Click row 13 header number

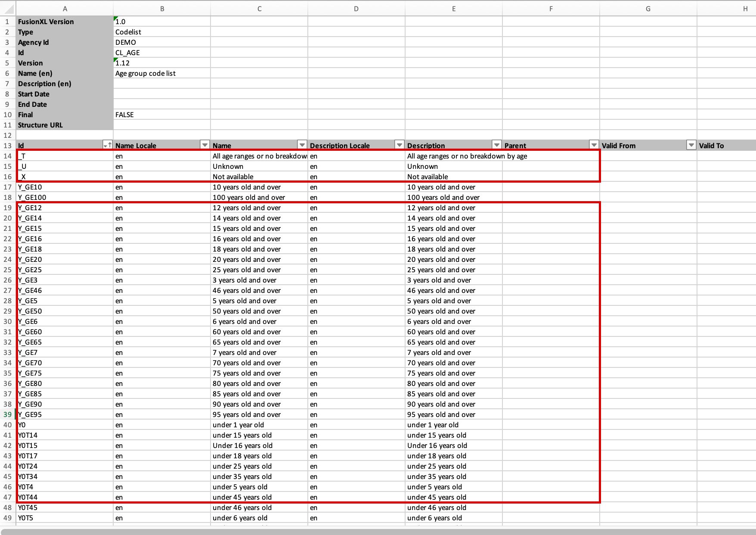click(8, 146)
